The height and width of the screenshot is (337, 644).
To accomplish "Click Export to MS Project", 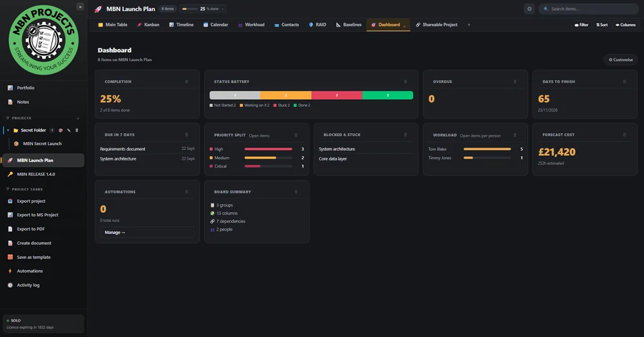I will coord(37,215).
